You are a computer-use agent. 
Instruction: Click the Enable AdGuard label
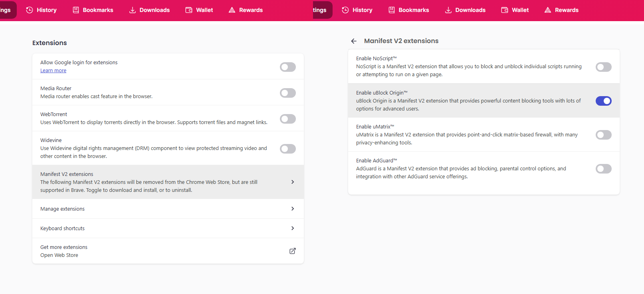(376, 161)
